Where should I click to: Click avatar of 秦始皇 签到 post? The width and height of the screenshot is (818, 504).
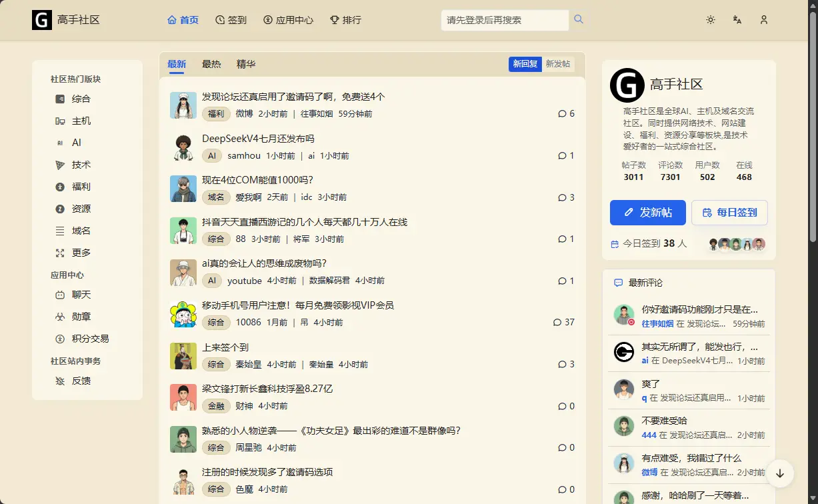click(x=183, y=356)
